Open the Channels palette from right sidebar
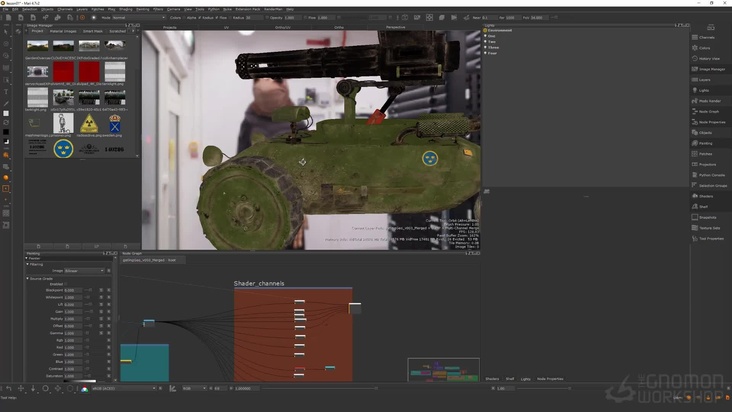This screenshot has width=732, height=412. 706,37
